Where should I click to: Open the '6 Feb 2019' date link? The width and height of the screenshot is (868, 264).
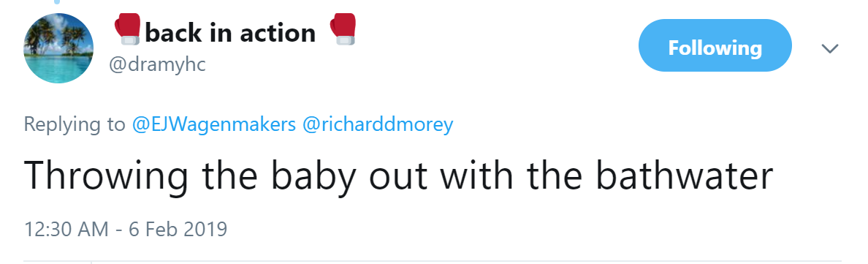[178, 229]
